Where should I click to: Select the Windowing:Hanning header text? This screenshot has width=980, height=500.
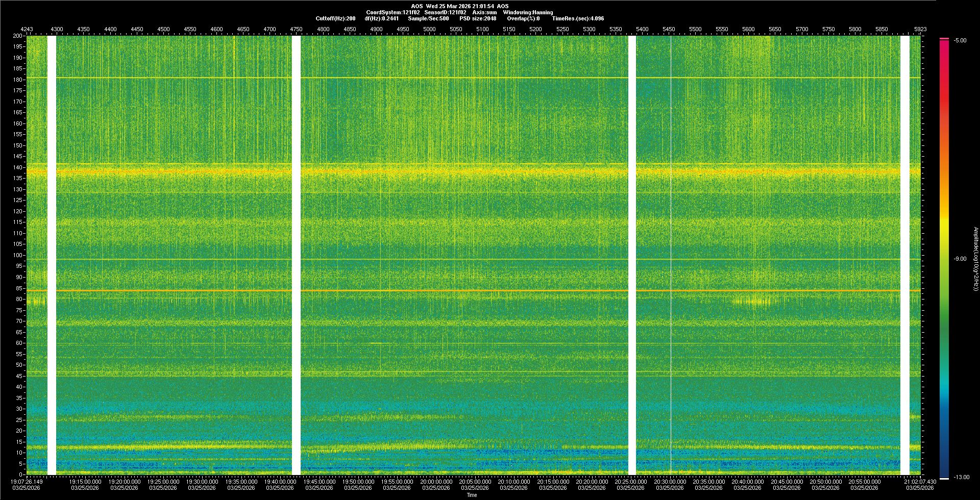pyautogui.click(x=528, y=12)
